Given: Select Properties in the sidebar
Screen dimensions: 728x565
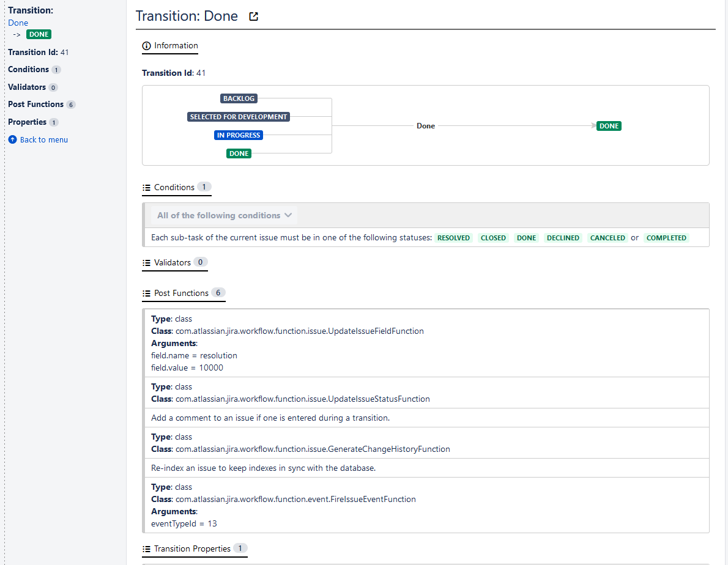Looking at the screenshot, I should 27,122.
